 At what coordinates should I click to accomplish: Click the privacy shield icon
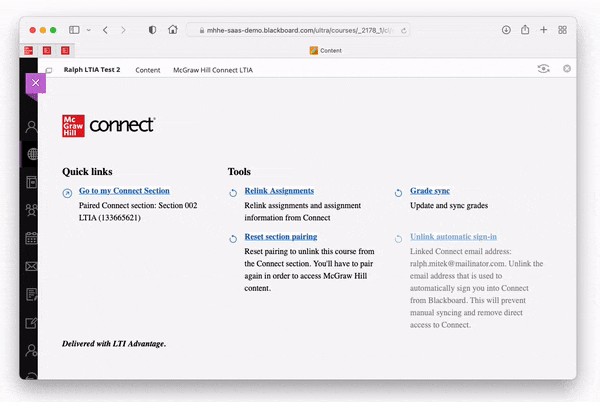pos(152,30)
